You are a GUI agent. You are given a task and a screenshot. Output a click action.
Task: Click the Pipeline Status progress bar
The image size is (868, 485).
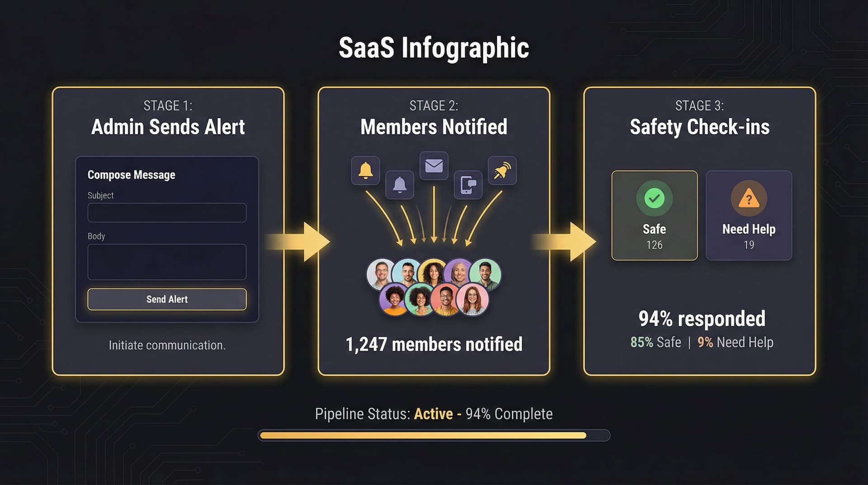tap(434, 435)
